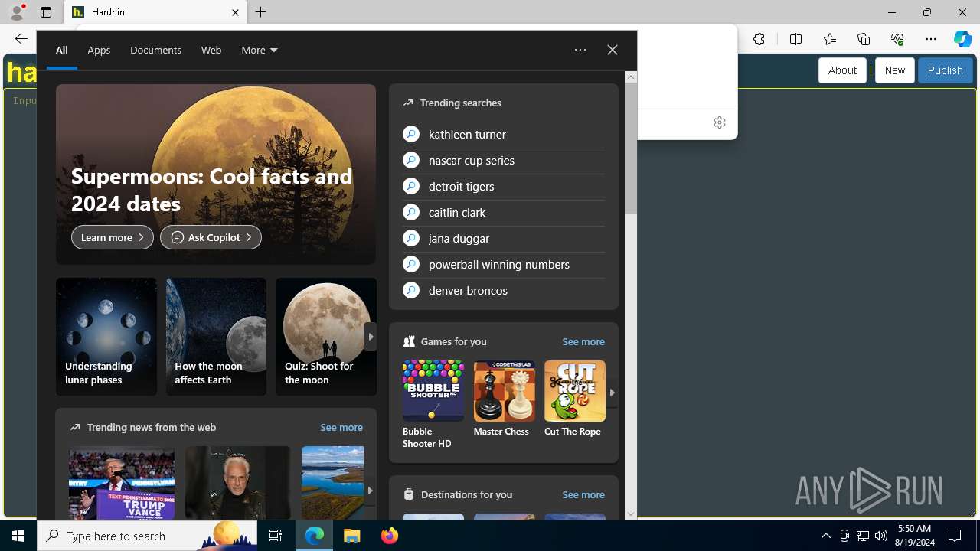Open Edge Settings and more menu
Image resolution: width=980 pixels, height=551 pixels.
pos(931,39)
